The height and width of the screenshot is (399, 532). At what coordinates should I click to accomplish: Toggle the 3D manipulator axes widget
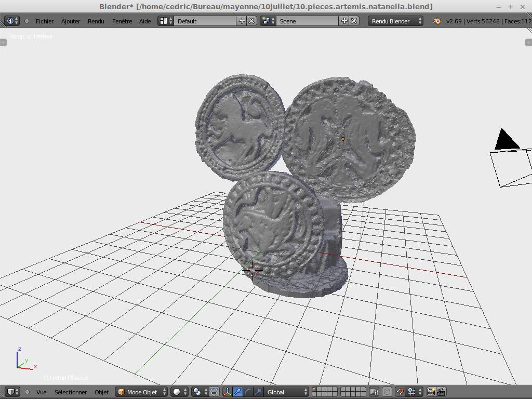pos(227,392)
